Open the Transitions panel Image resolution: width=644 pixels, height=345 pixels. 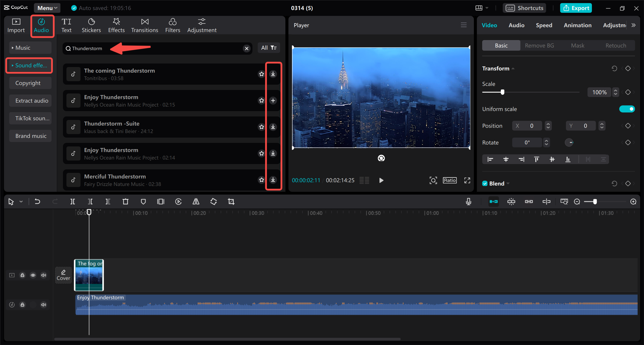[x=144, y=25]
